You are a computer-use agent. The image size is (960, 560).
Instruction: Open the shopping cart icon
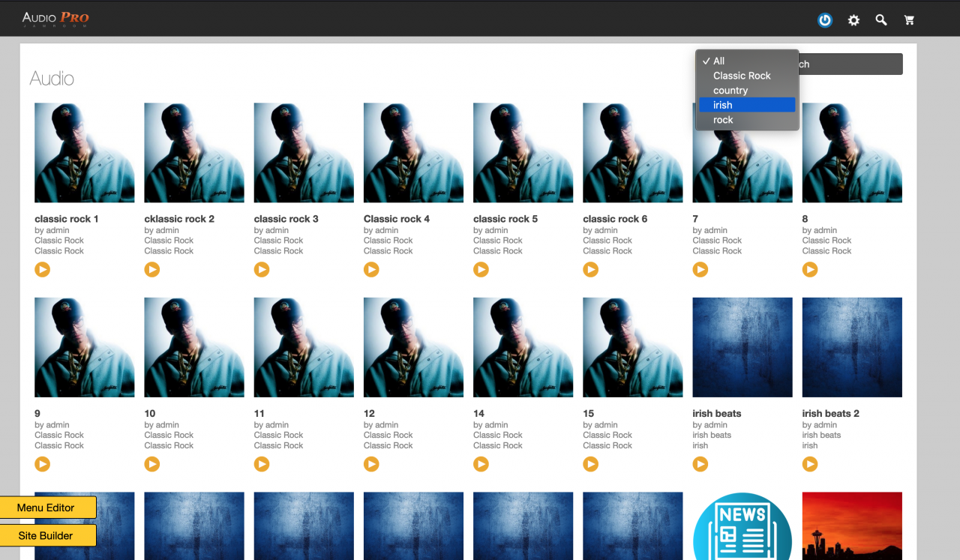909,20
